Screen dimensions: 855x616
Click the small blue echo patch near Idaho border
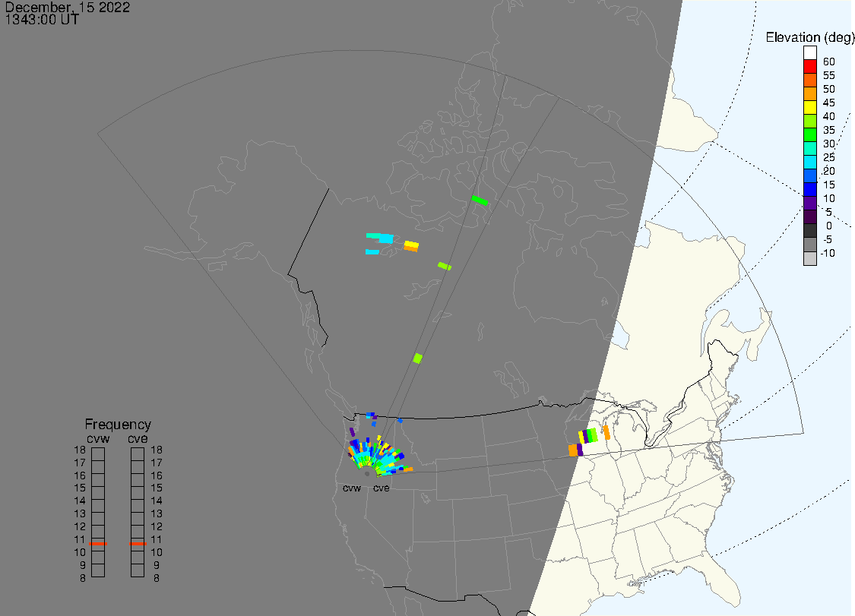click(400, 420)
